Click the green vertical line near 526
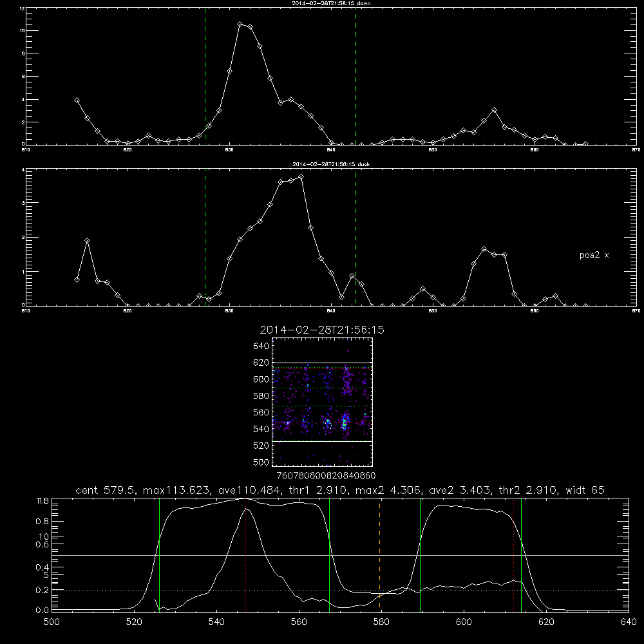Image resolution: width=644 pixels, height=644 pixels. (159, 555)
